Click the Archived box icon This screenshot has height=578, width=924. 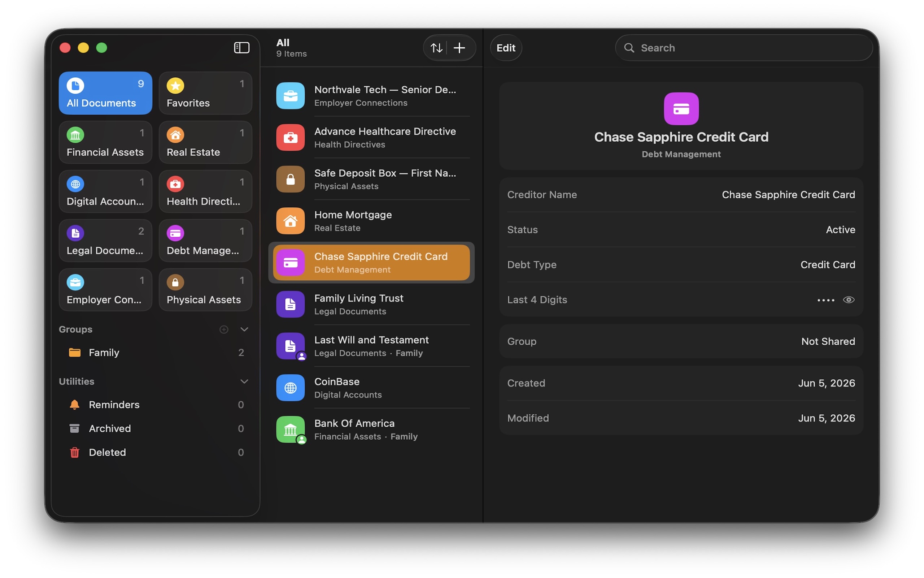[74, 428]
